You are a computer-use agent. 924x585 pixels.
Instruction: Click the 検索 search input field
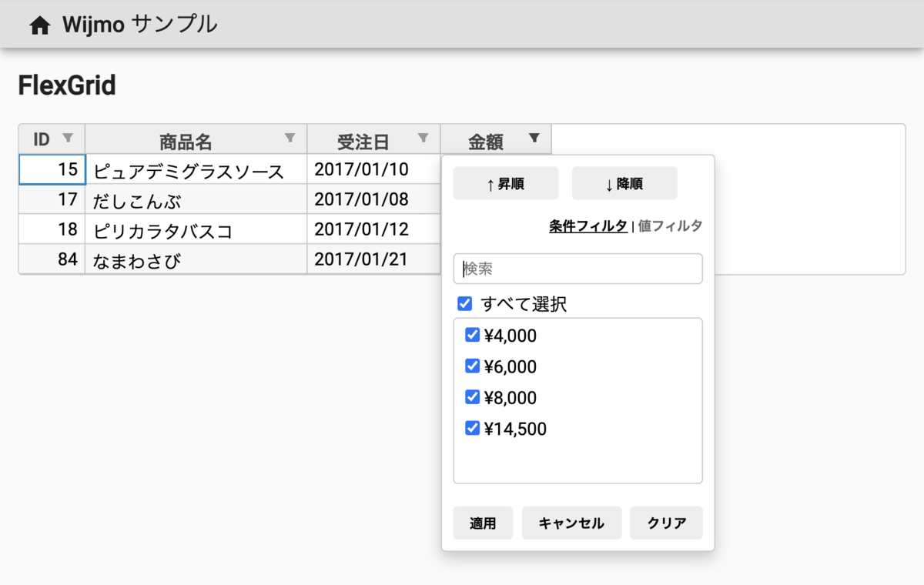point(577,269)
